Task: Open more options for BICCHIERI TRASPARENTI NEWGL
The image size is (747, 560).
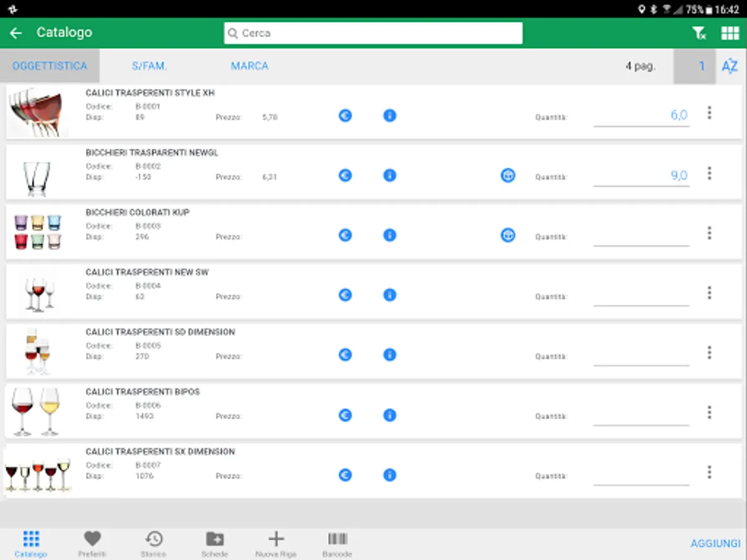Action: pos(709,173)
